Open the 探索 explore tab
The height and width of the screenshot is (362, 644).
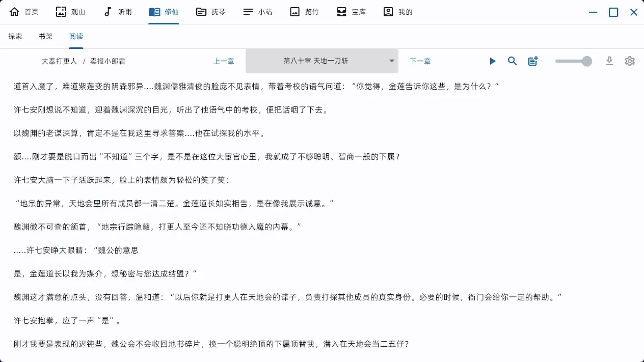point(15,36)
